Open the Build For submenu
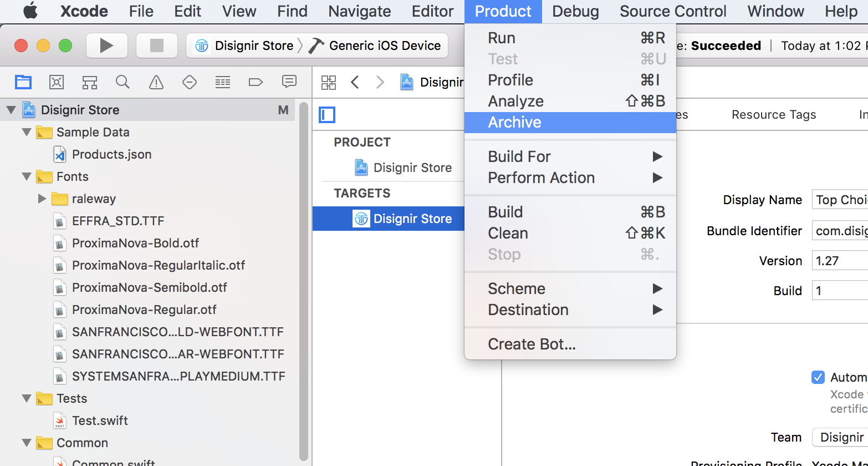 [570, 156]
